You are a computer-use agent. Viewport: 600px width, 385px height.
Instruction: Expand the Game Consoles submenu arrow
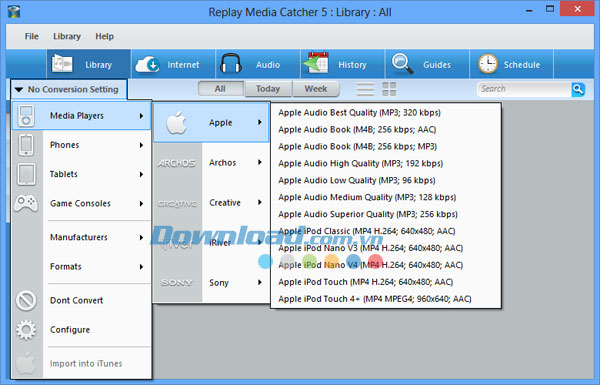(x=141, y=204)
